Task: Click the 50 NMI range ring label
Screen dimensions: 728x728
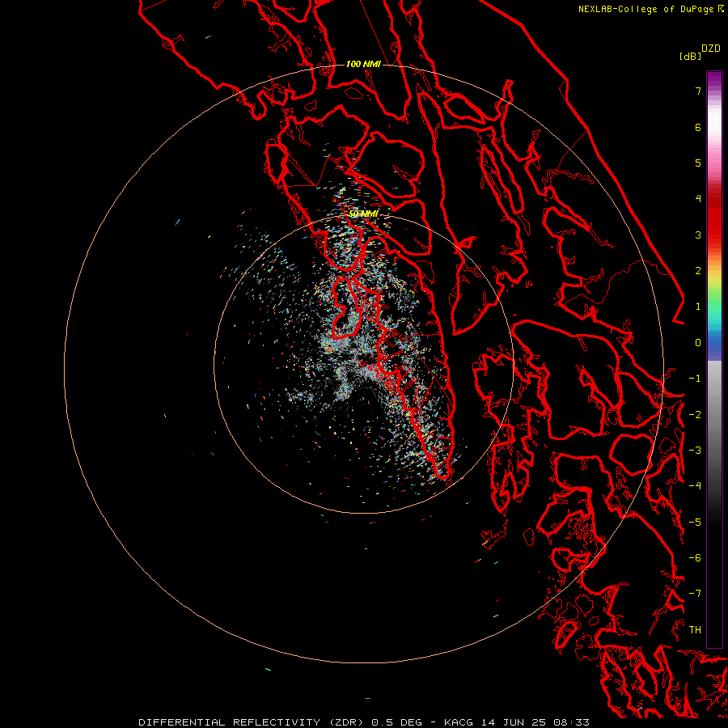Action: 363,214
